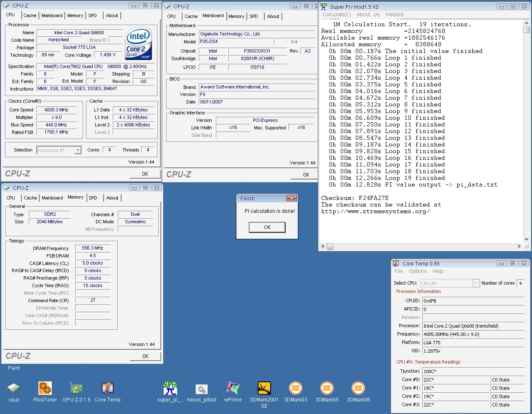The width and height of the screenshot is (532, 414).
Task: Click the Number of cores field
Action: [520, 283]
